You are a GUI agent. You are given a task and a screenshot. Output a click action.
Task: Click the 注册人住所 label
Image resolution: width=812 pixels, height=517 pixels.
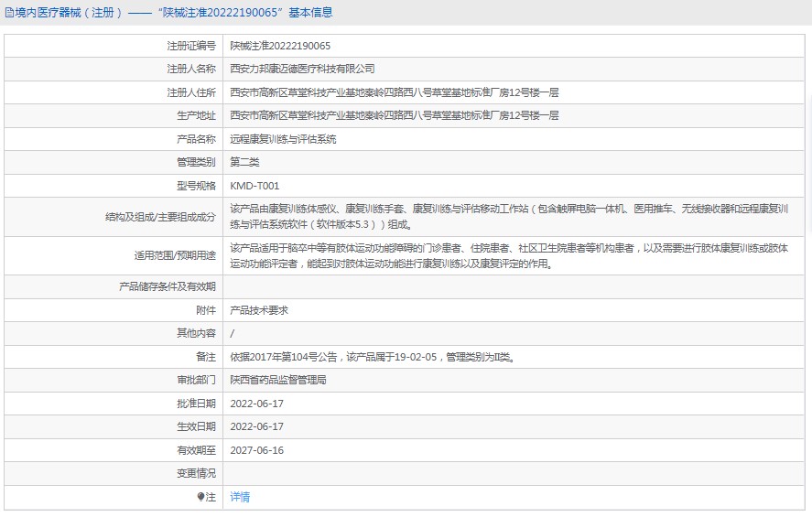[191, 92]
